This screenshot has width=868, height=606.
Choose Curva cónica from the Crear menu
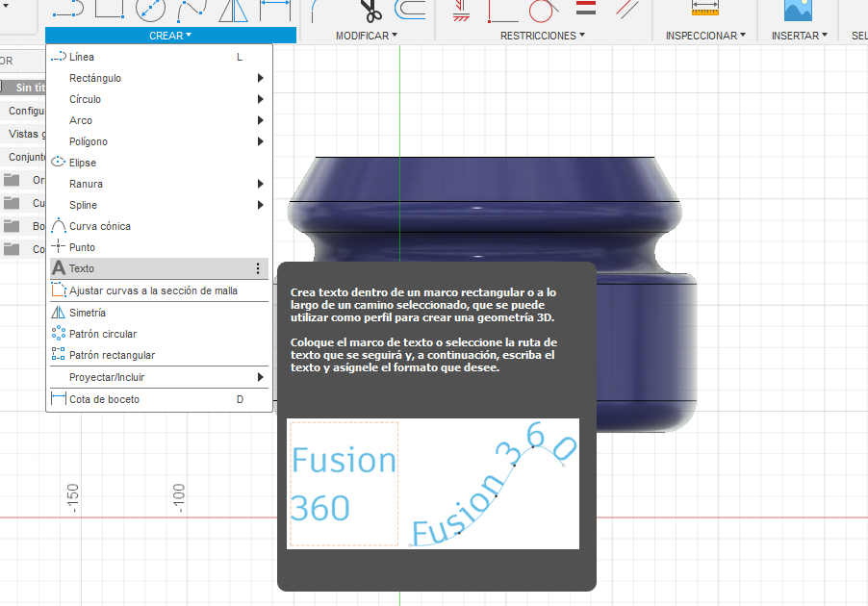160,226
